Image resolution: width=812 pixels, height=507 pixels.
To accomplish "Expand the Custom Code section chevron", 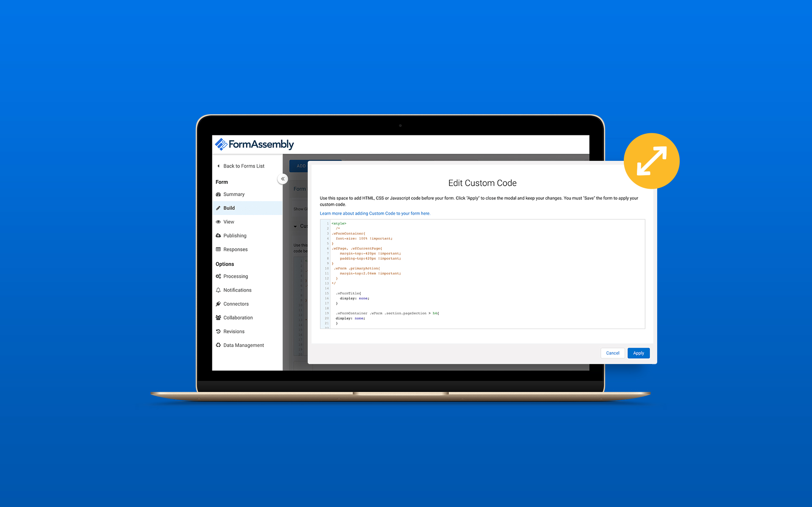I will point(296,226).
